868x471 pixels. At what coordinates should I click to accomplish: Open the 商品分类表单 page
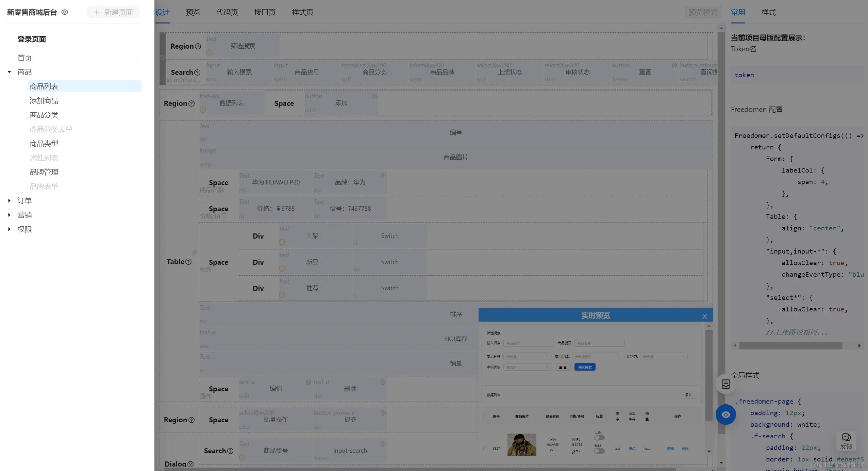point(51,129)
